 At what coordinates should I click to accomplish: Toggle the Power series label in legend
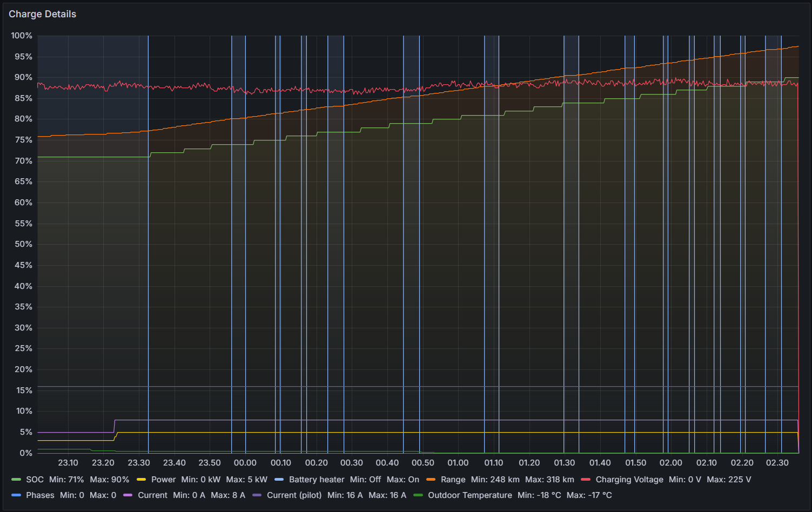pyautogui.click(x=163, y=480)
